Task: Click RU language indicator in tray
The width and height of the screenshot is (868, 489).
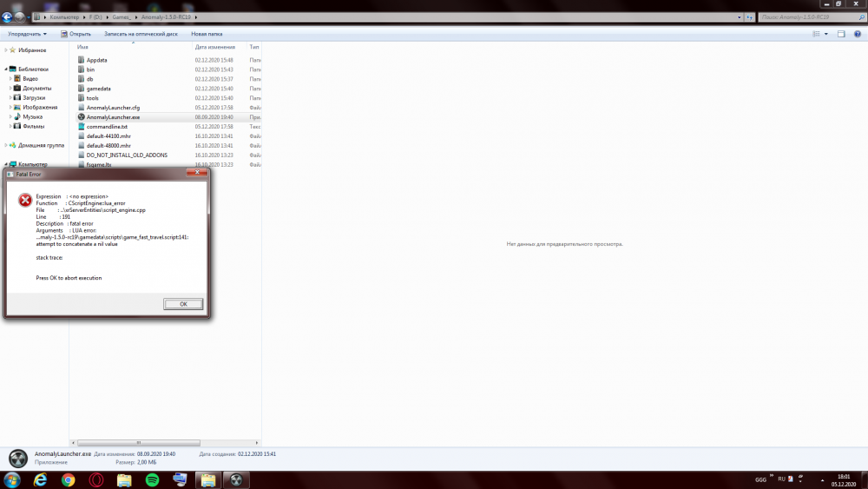Action: [782, 479]
